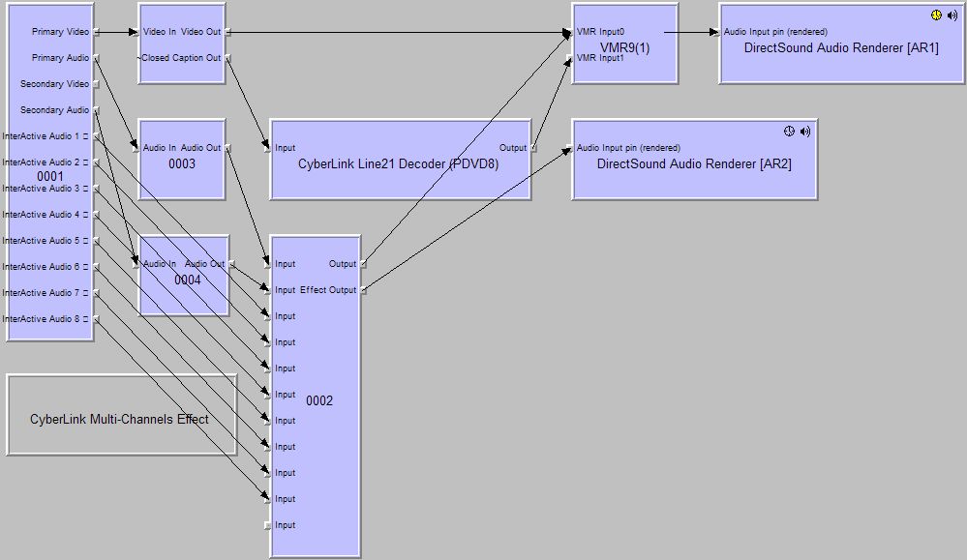Click Audio Out pin on filter 0003

coord(227,148)
